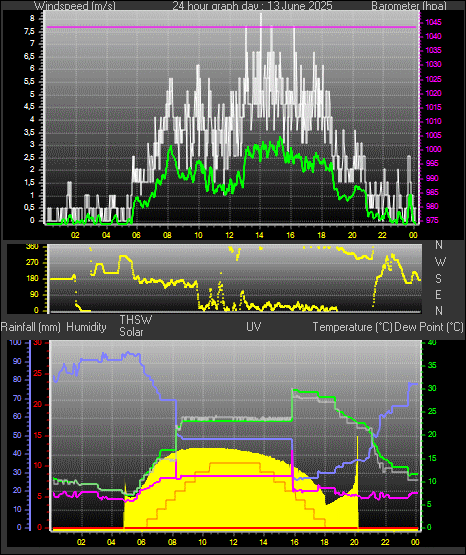This screenshot has width=466, height=555.
Task: Click the Temperature (°C) label
Action: 352,327
